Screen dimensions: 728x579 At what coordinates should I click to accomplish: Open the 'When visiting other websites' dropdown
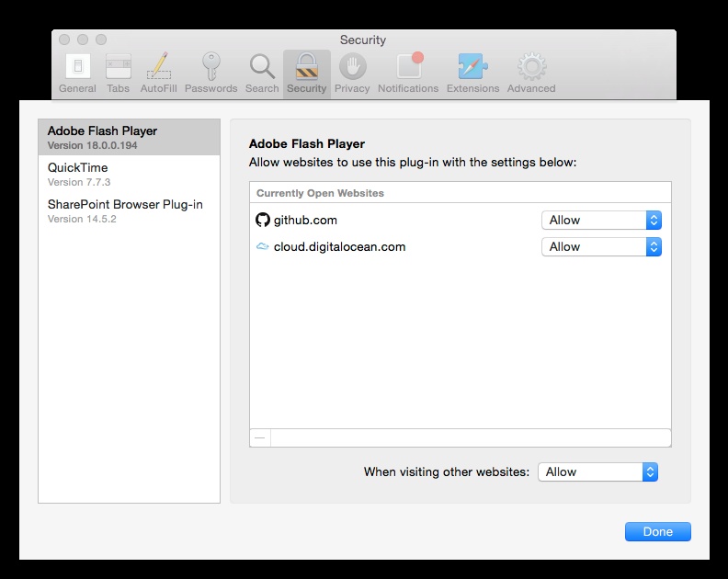point(597,472)
